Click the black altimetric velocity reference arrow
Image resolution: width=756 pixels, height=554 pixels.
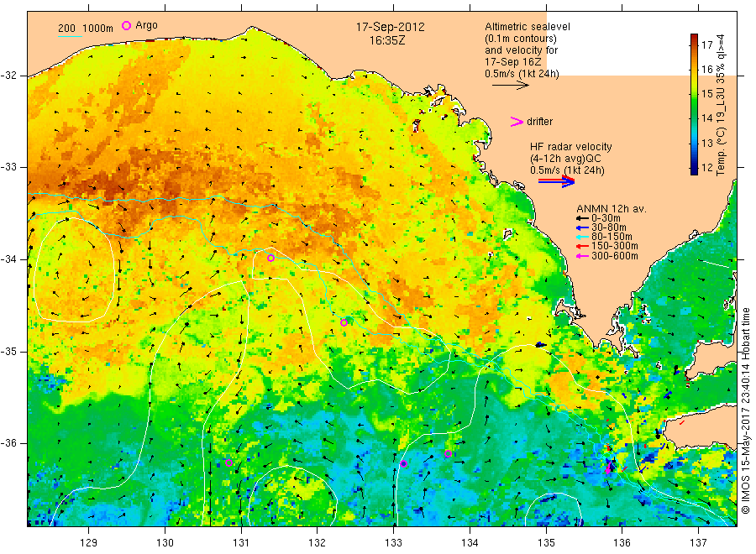point(511,86)
